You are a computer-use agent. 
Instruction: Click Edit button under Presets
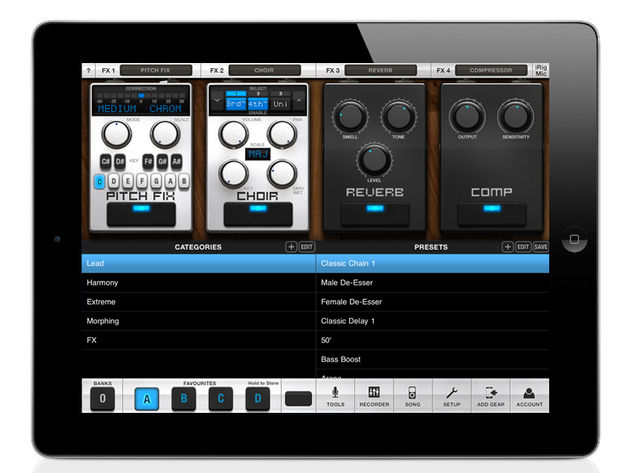pos(523,247)
